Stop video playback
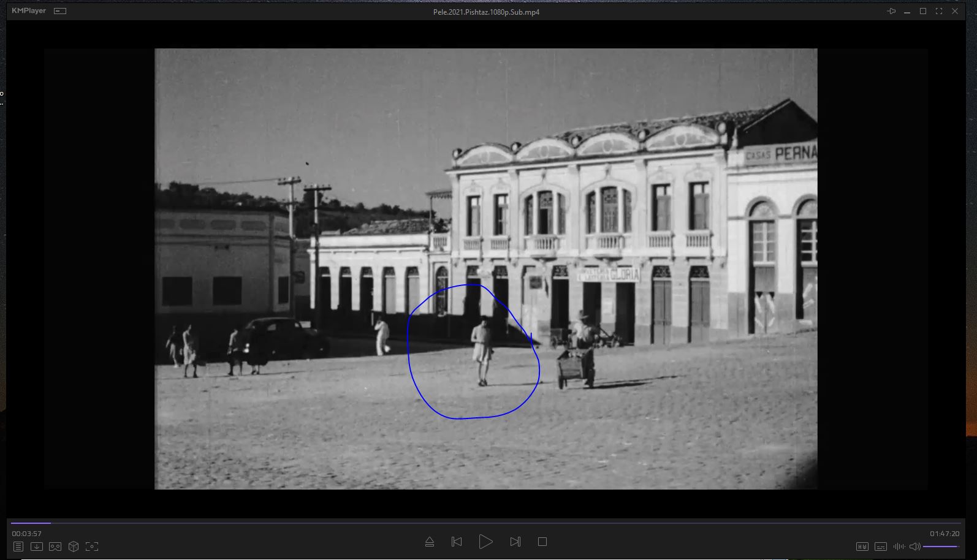 coord(542,542)
